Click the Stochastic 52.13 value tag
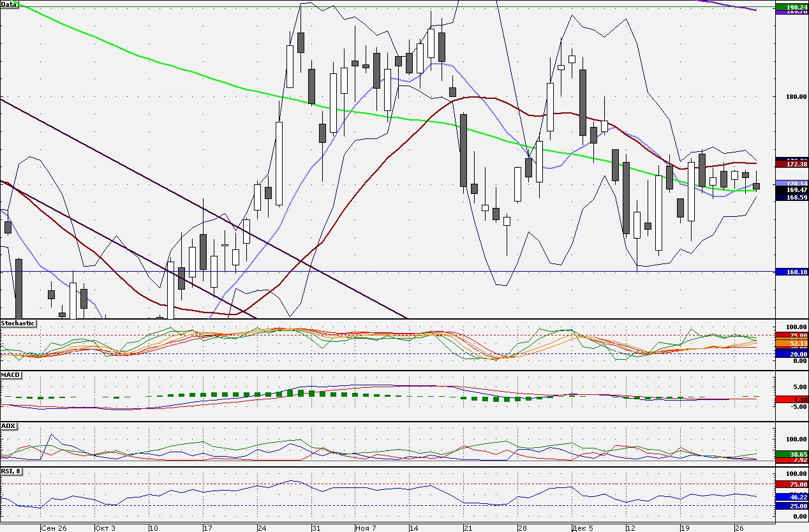Viewport: 809px width, 532px height. pos(792,343)
